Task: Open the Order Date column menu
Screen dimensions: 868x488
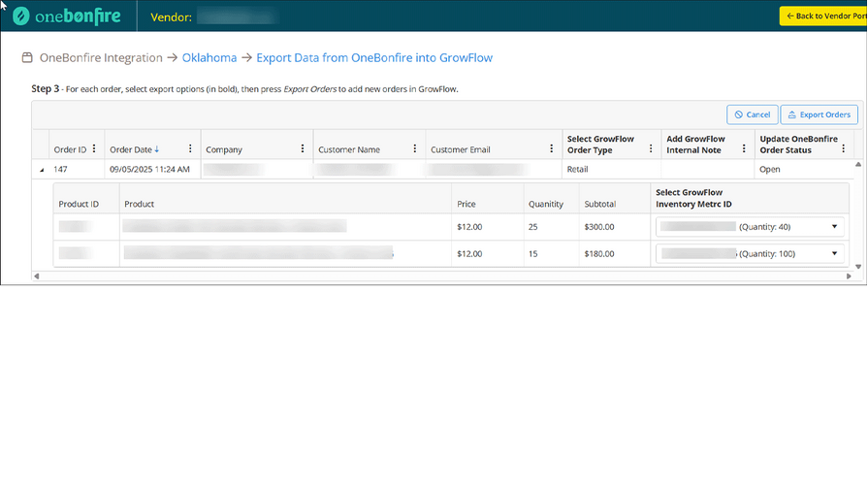Action: (x=190, y=149)
